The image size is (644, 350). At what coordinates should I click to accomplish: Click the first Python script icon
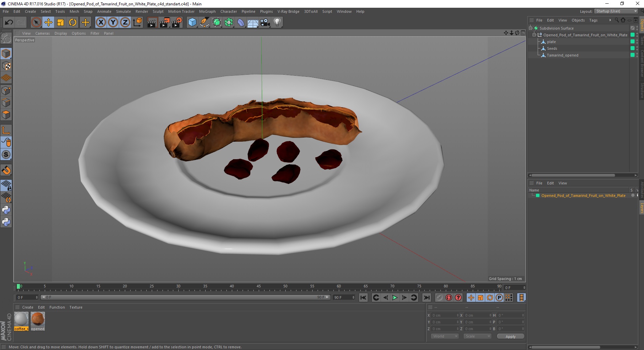point(6,210)
